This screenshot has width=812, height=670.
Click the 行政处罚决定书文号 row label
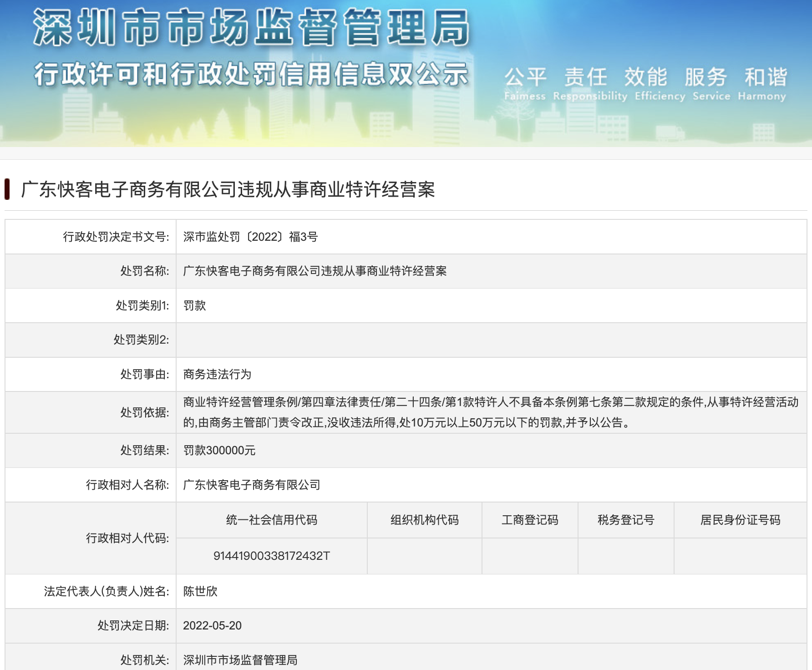click(x=116, y=237)
